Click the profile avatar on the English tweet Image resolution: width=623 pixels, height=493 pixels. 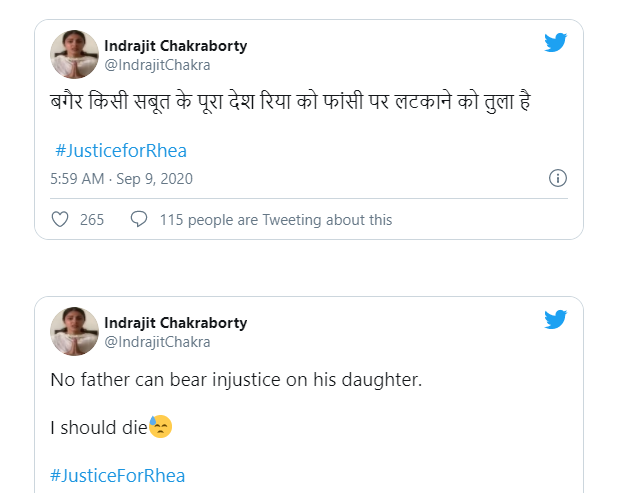click(74, 332)
